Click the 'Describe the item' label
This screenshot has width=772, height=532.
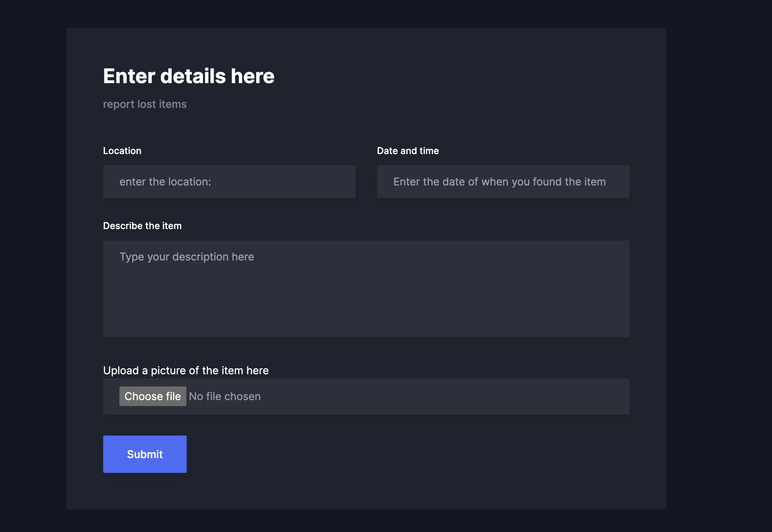[142, 226]
